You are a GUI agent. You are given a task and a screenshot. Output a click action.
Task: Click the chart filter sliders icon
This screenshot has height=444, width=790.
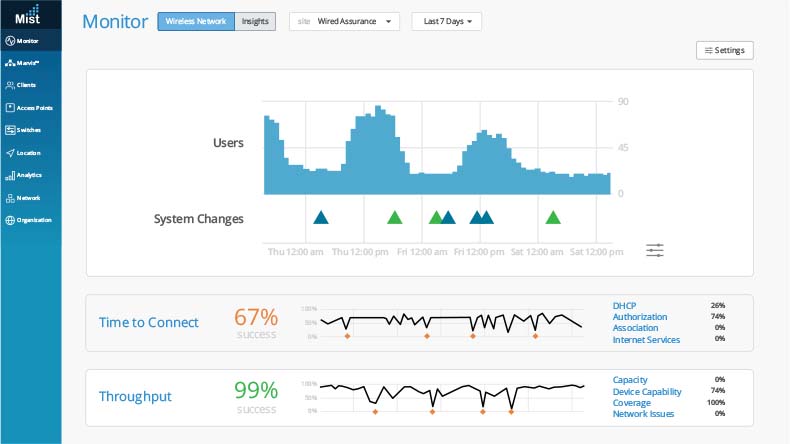coord(655,250)
